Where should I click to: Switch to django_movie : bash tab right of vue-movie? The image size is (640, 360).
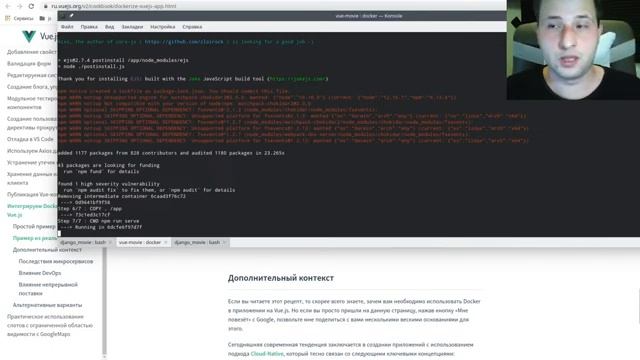[197, 242]
